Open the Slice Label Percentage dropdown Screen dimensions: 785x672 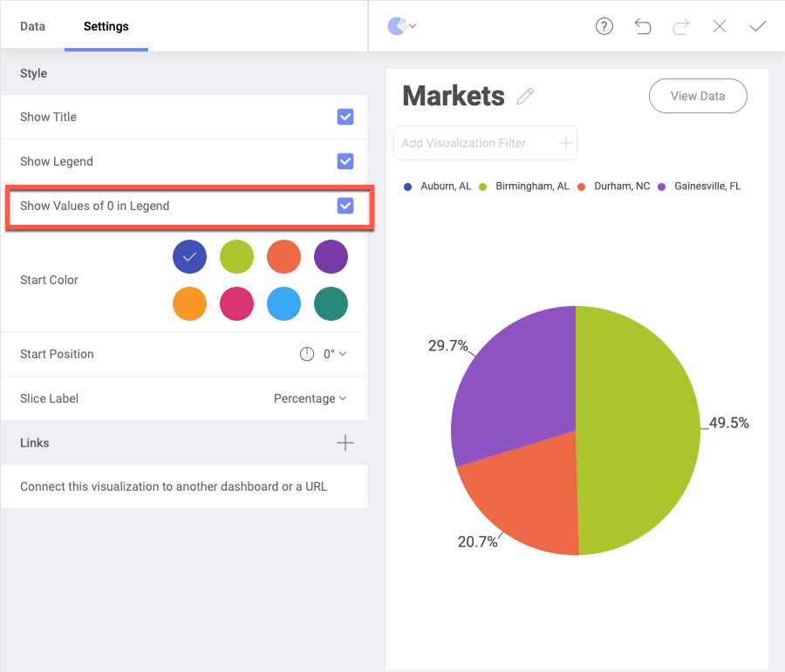[x=310, y=399]
